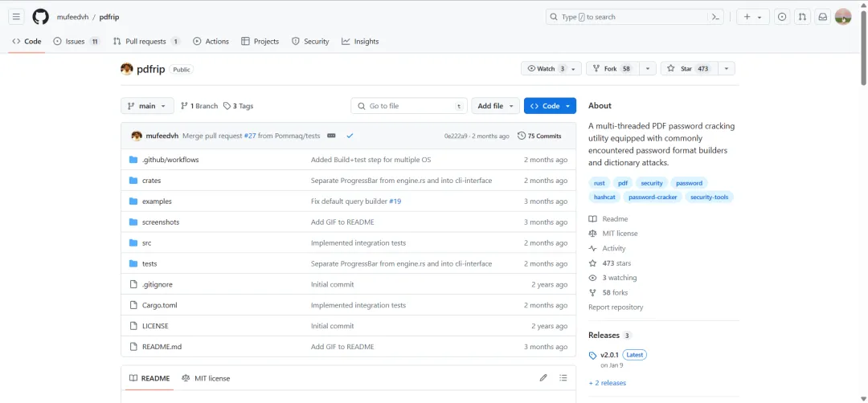Click the Go to file search field
The height and width of the screenshot is (403, 868).
(x=409, y=106)
